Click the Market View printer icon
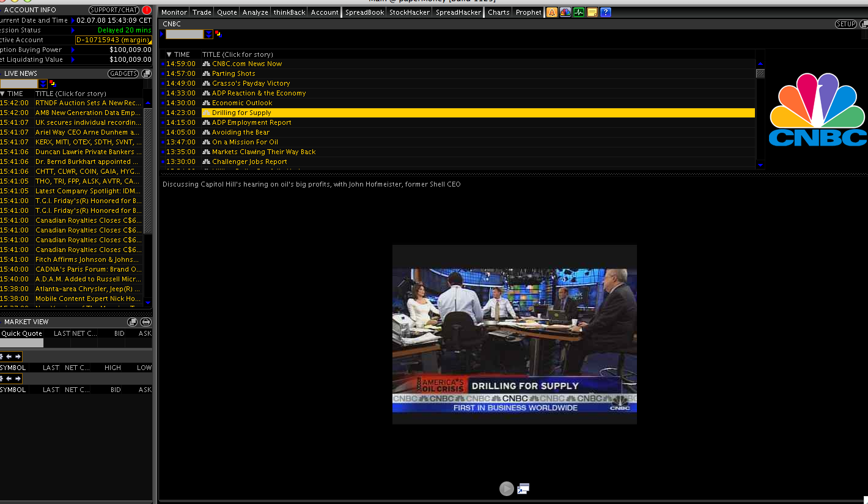The width and height of the screenshot is (868, 504). [x=146, y=322]
